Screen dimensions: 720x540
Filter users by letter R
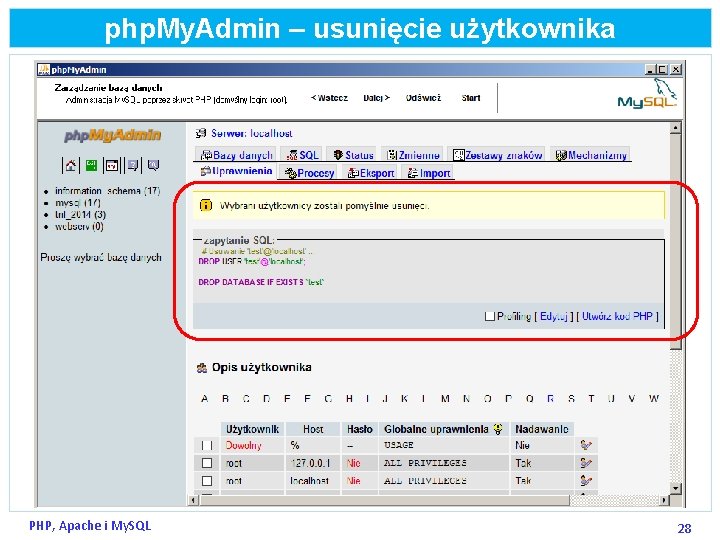(x=550, y=399)
